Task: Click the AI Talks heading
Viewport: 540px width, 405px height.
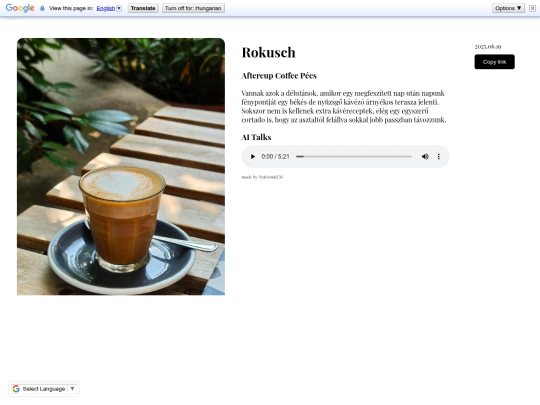Action: (256, 137)
